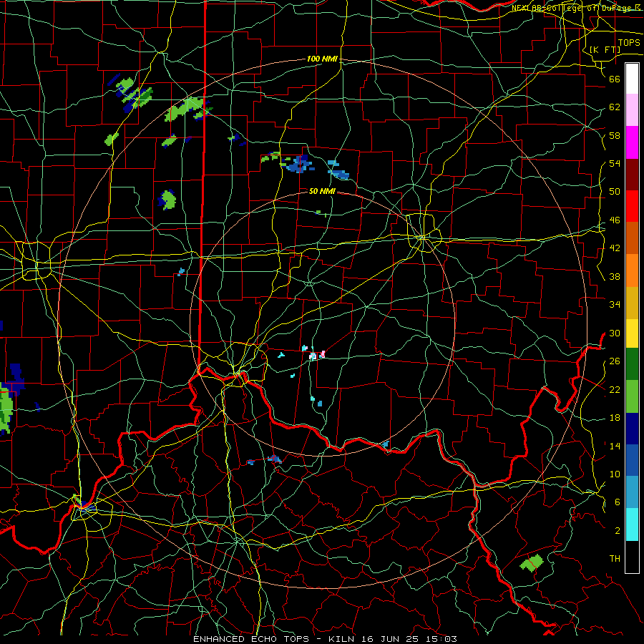The image size is (644, 644).
Task: Click the 30 legend value
Action: (615, 333)
